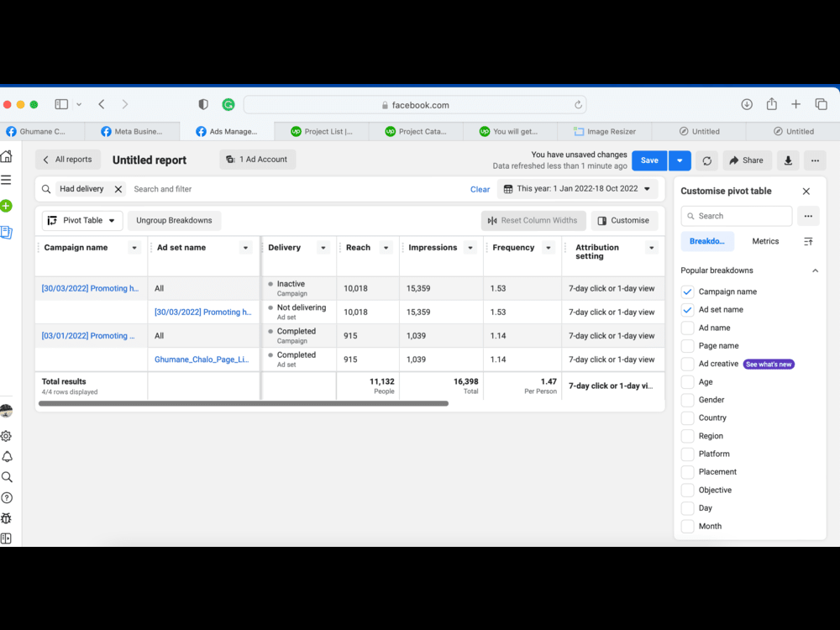Click the 1 Ad Account button
Screen dimensions: 840x630
[x=257, y=160]
